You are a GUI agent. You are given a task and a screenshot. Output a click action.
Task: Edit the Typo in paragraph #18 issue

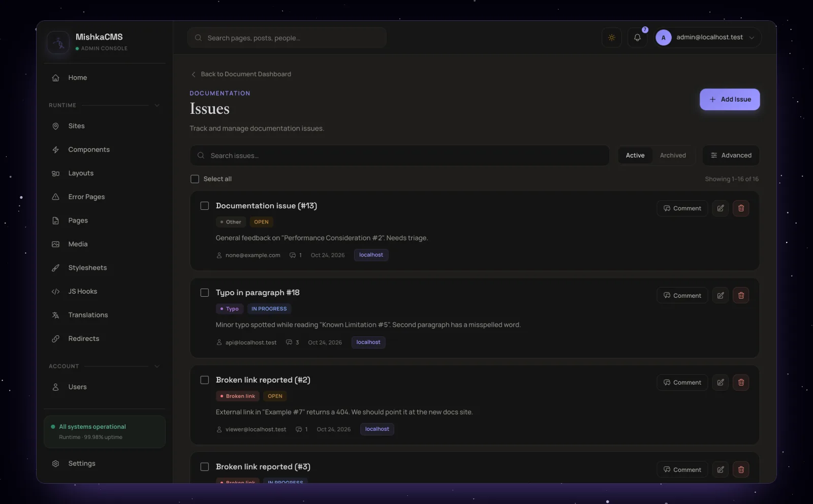click(721, 295)
